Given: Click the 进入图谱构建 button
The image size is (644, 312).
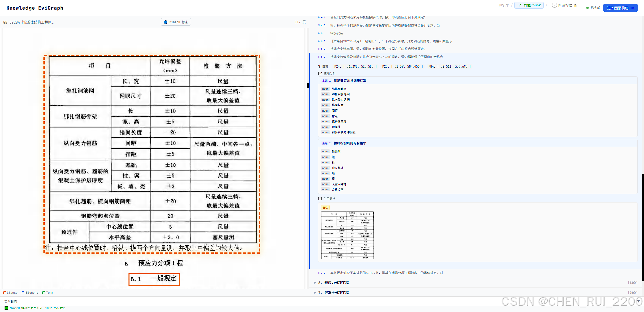Looking at the screenshot, I should (620, 8).
